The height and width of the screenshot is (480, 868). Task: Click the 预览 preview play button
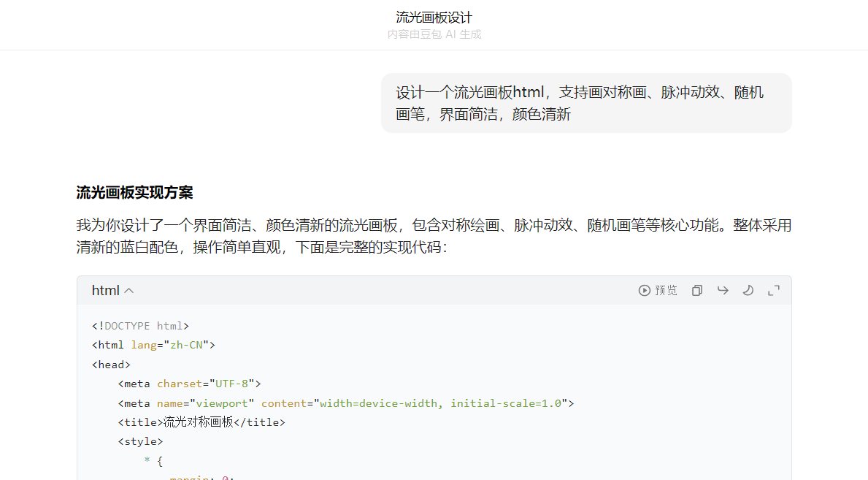click(x=657, y=291)
